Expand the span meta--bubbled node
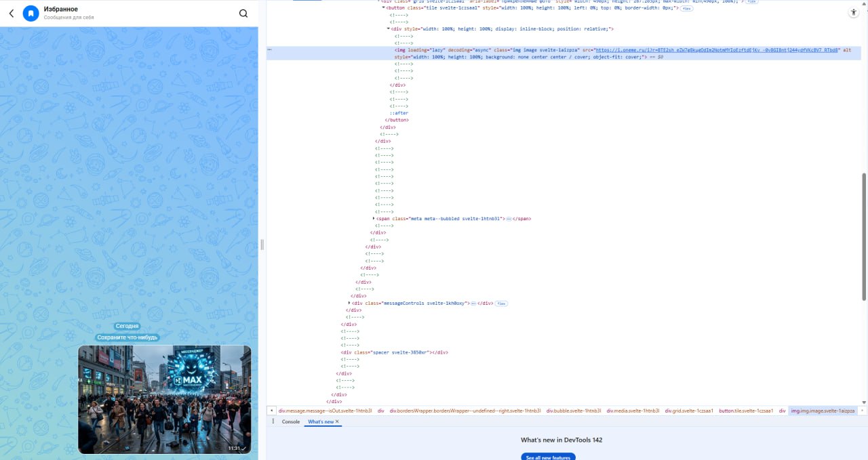This screenshot has width=868, height=460. click(374, 219)
